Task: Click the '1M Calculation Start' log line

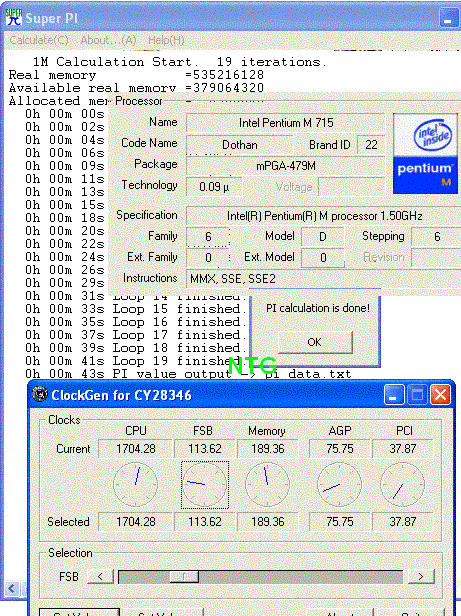Action: click(179, 62)
